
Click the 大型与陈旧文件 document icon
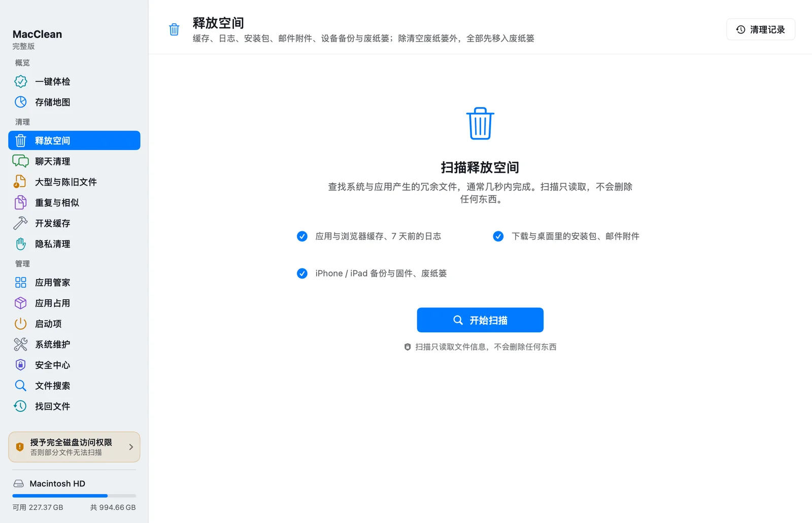20,182
